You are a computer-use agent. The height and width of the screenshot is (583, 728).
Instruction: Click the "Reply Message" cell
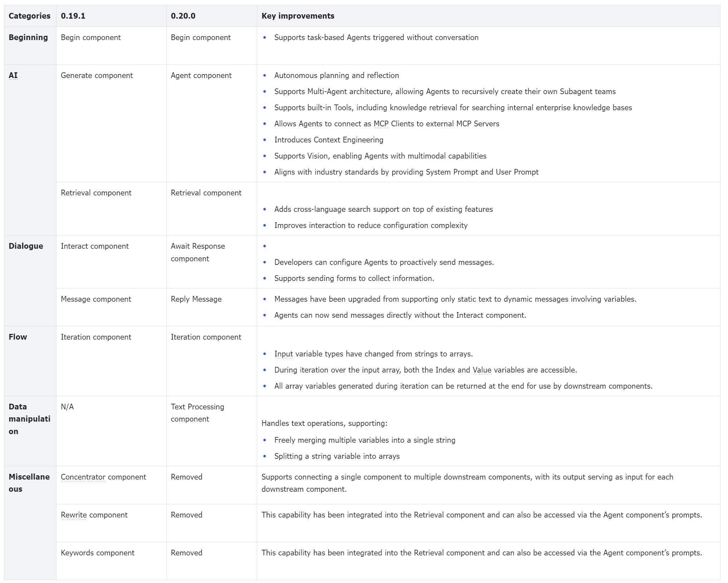click(x=196, y=299)
